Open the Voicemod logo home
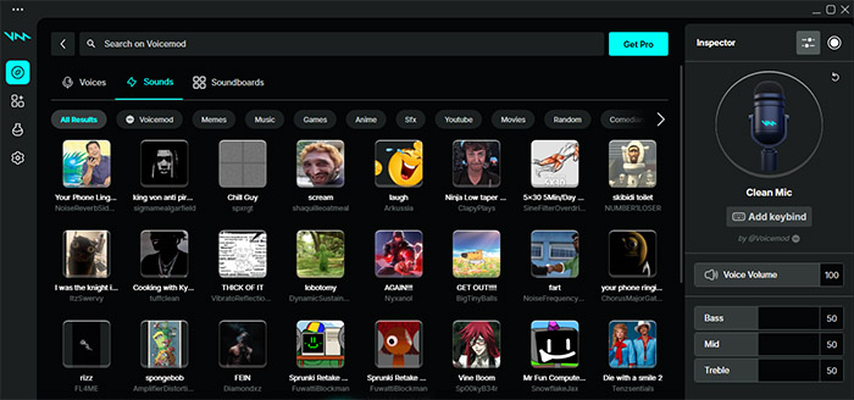 click(17, 37)
